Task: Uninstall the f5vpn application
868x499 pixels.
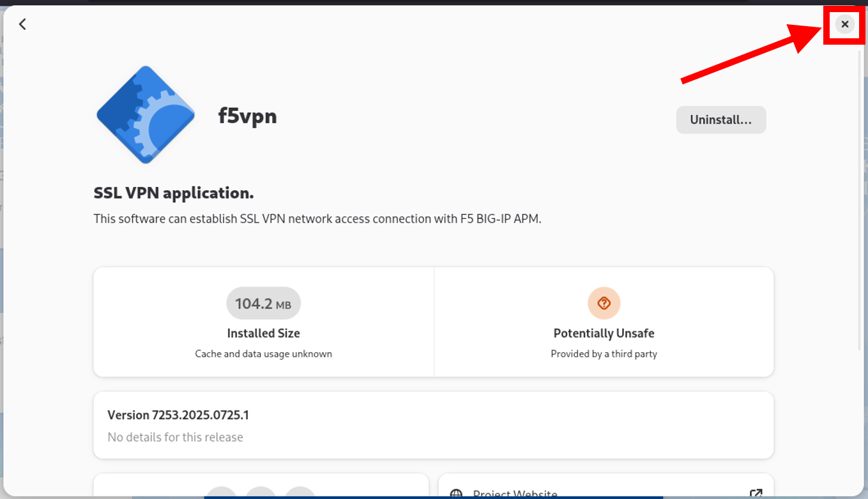Action: point(720,120)
